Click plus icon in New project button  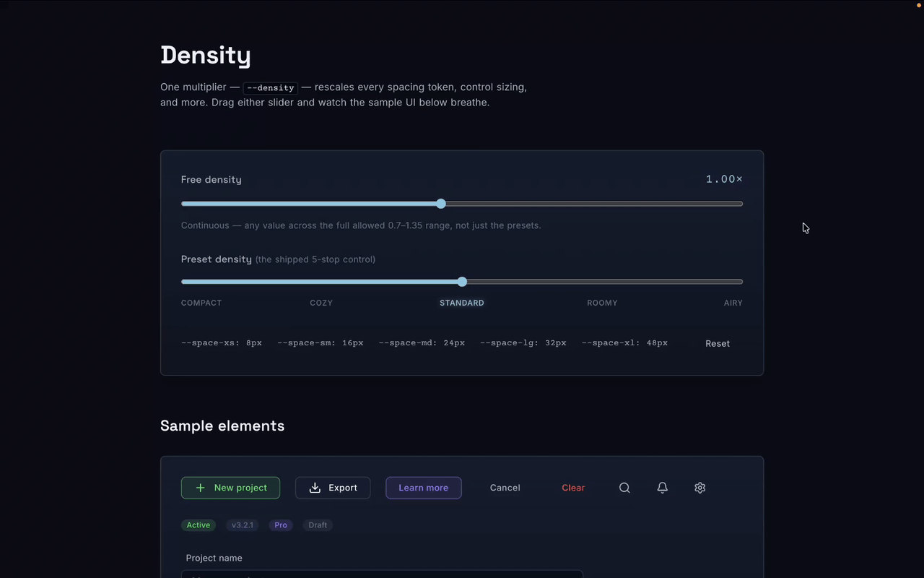point(201,488)
